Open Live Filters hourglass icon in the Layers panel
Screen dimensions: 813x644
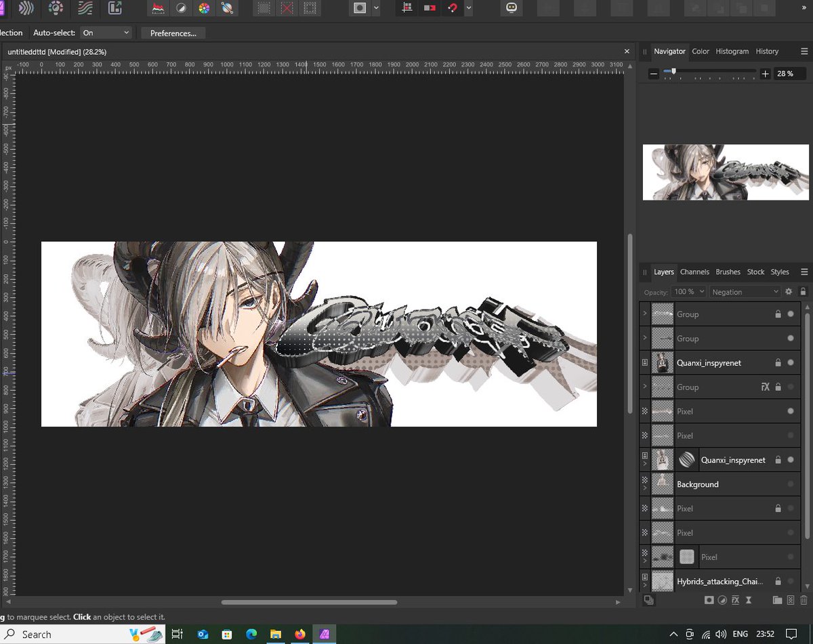click(x=749, y=600)
